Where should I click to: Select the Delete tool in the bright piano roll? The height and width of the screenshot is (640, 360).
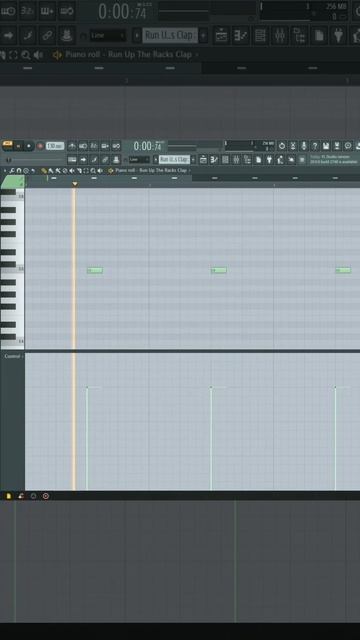(x=64, y=171)
